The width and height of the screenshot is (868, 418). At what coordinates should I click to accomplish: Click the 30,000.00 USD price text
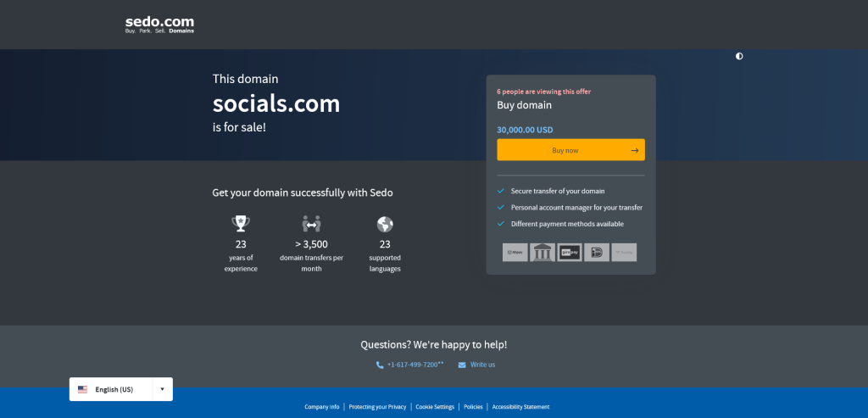[x=525, y=130]
